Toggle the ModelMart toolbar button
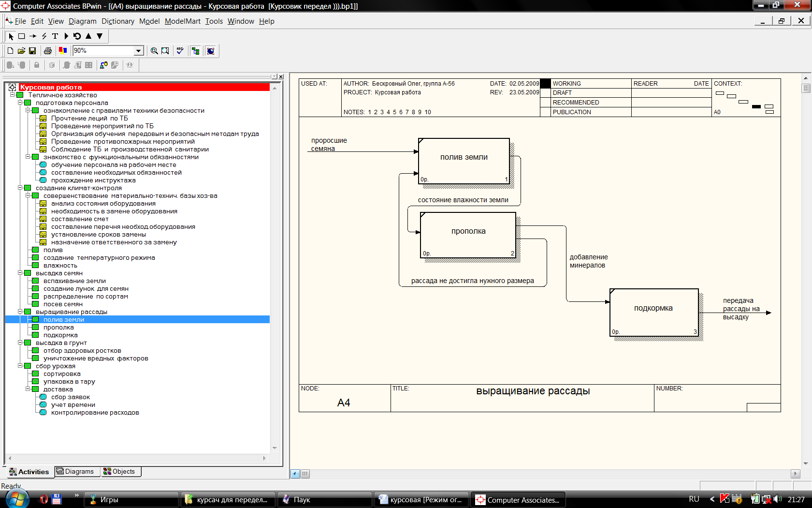Screen dimensions: 812x508 pos(211,51)
